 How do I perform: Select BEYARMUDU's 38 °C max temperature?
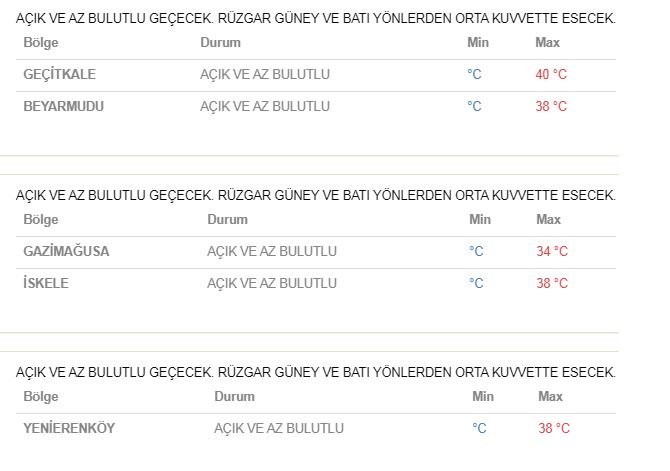tap(551, 107)
